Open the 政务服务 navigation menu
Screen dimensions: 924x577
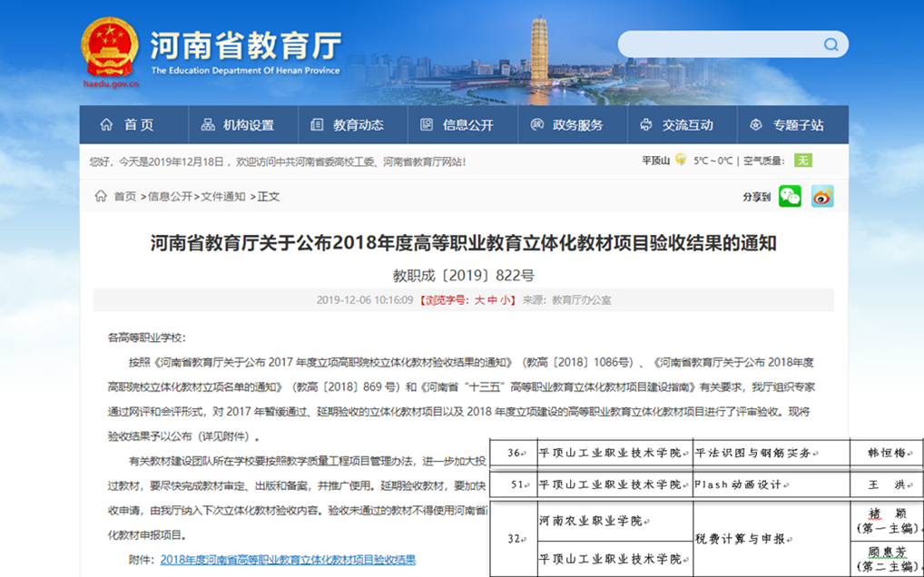(x=566, y=125)
